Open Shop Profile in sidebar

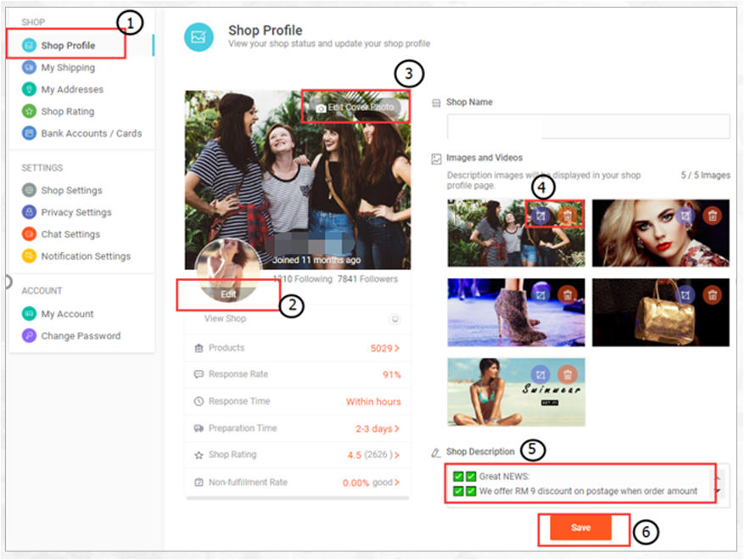coord(68,46)
